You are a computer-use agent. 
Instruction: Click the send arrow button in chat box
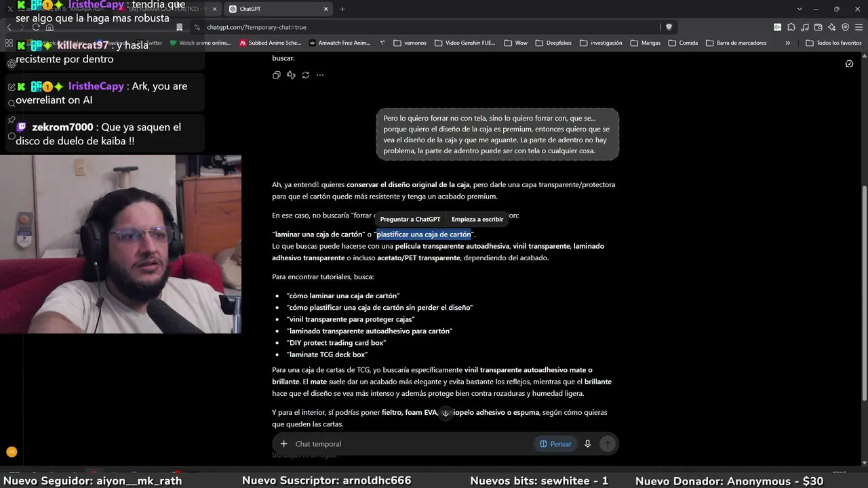[x=608, y=444]
